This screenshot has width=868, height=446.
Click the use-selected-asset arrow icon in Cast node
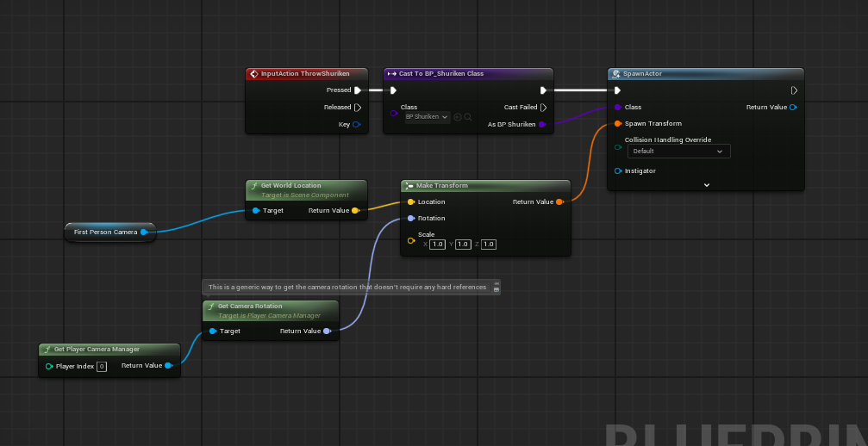[458, 117]
